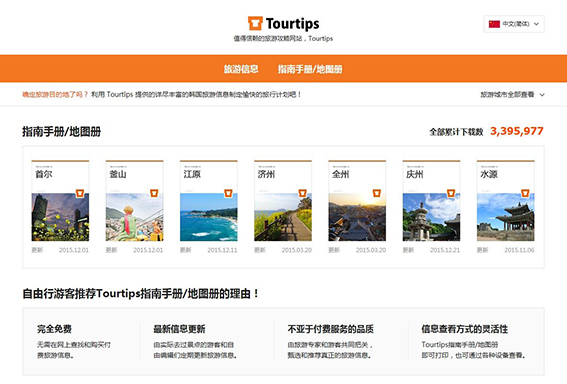Click the 全部累计下载数 label
567x384 pixels.
pyautogui.click(x=456, y=132)
